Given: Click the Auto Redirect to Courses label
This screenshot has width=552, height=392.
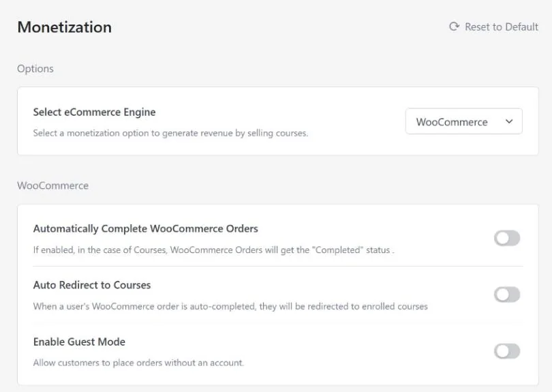Looking at the screenshot, I should coord(92,285).
